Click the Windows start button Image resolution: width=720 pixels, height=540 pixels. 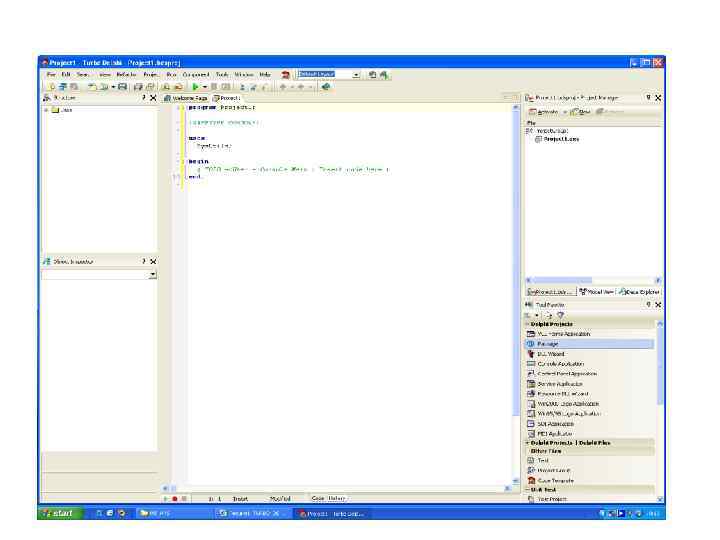61,513
